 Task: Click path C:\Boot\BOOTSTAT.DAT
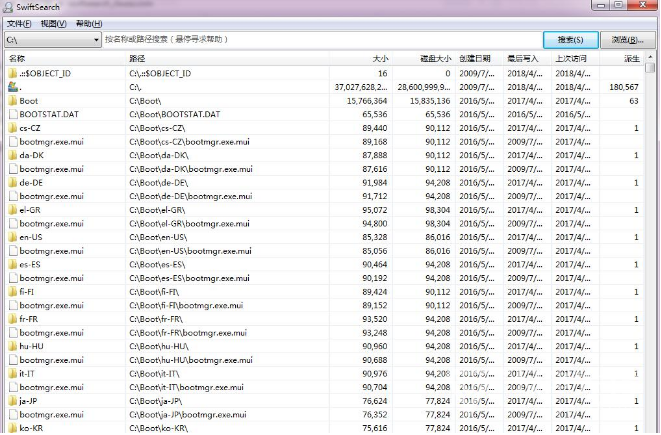tap(175, 114)
